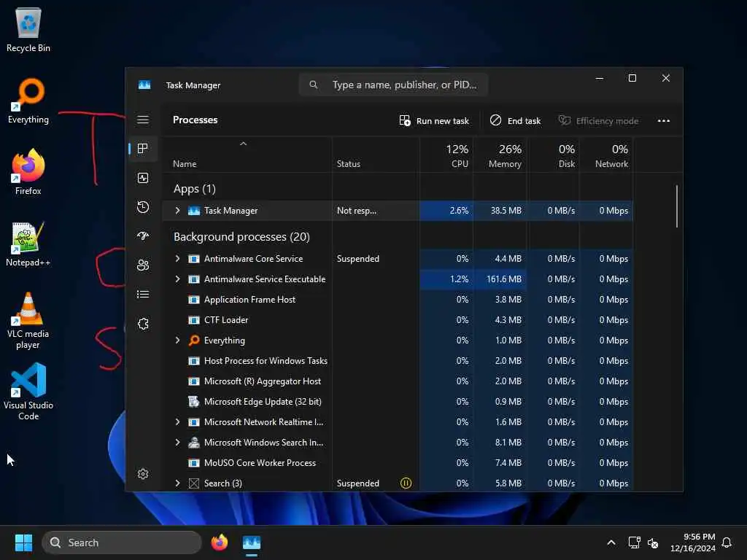The image size is (747, 560).
Task: Click the Microsoft Windows Search Indexer icon
Action: [x=194, y=443]
